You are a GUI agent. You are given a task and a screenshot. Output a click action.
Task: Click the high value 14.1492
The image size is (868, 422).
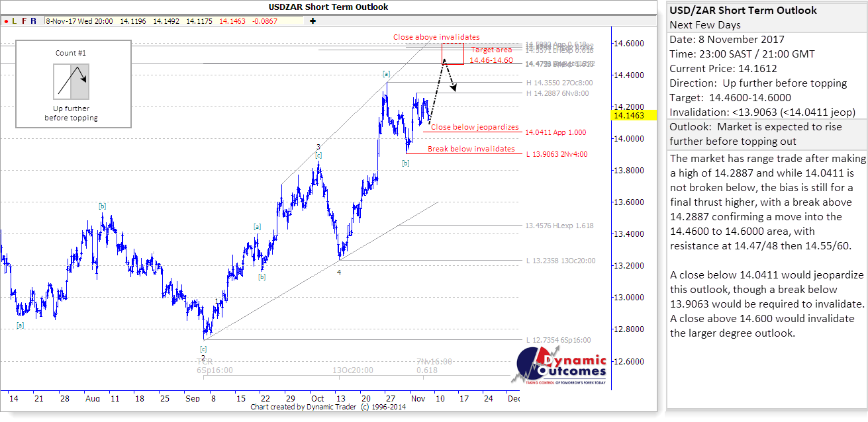tap(166, 21)
